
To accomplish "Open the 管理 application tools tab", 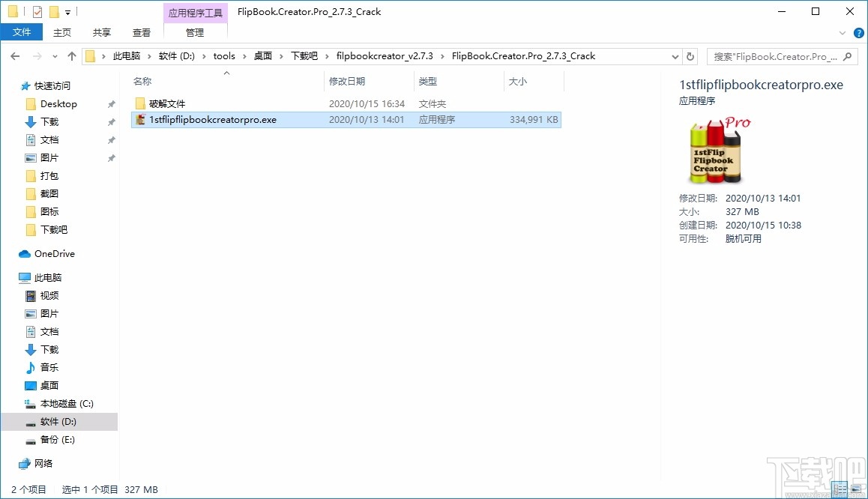I will [x=195, y=32].
